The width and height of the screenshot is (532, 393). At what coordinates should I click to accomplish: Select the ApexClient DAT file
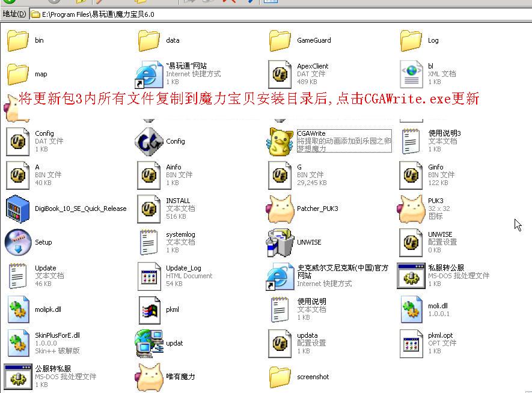point(280,74)
